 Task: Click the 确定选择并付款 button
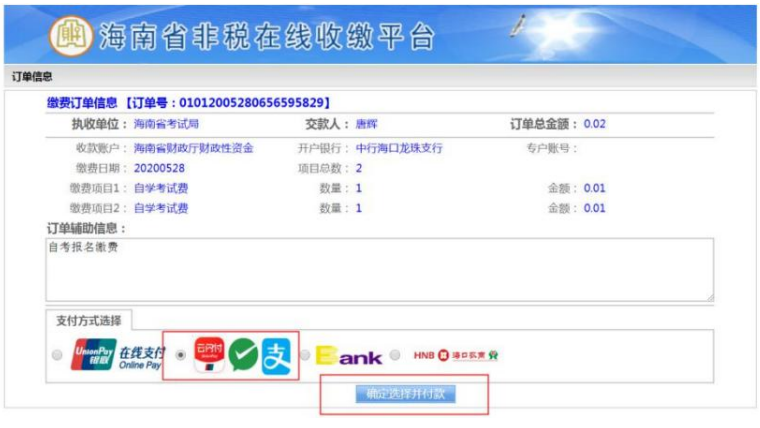click(405, 394)
